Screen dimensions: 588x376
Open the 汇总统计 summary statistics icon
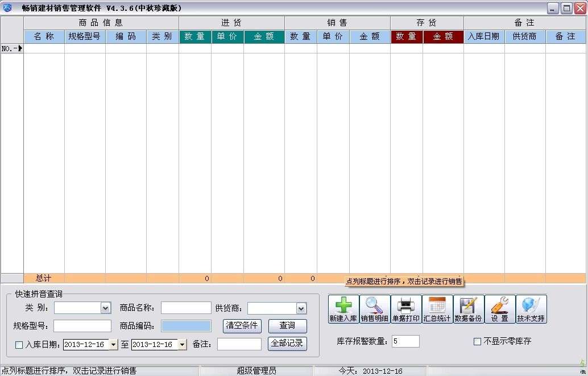tap(437, 309)
